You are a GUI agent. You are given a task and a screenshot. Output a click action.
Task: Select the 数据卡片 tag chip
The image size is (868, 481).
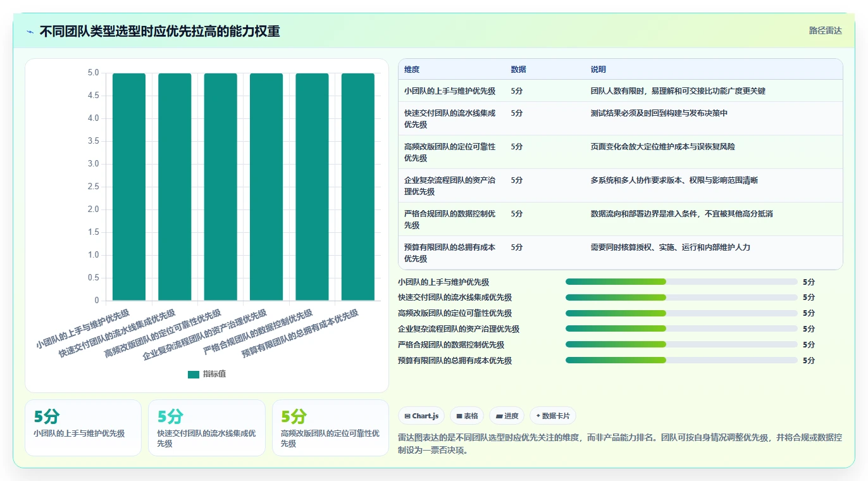553,416
